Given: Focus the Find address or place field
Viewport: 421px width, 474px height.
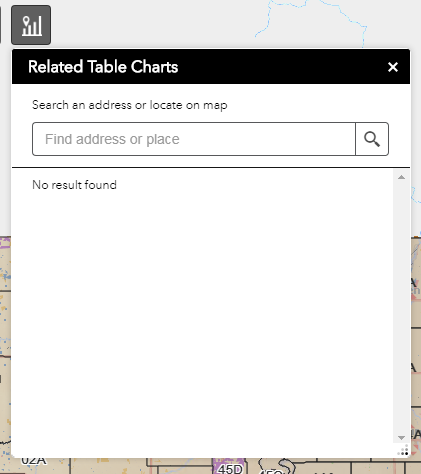Looking at the screenshot, I should [194, 139].
